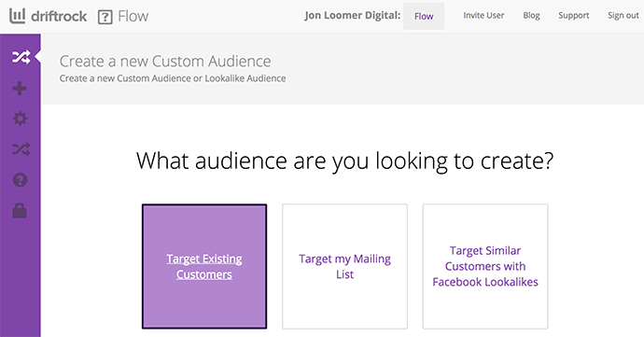
Task: Click the Flow title next to the logo
Action: 133,17
